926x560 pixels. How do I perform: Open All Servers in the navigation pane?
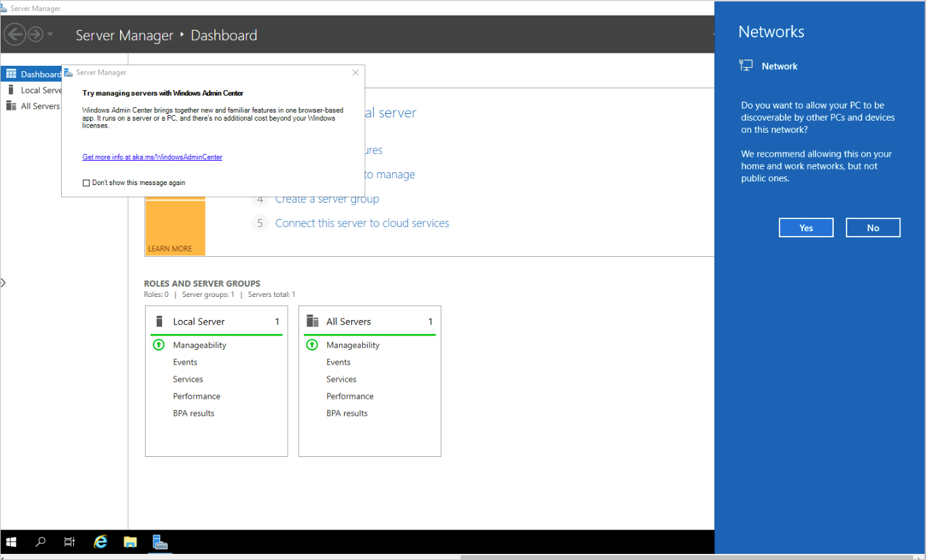tap(34, 106)
